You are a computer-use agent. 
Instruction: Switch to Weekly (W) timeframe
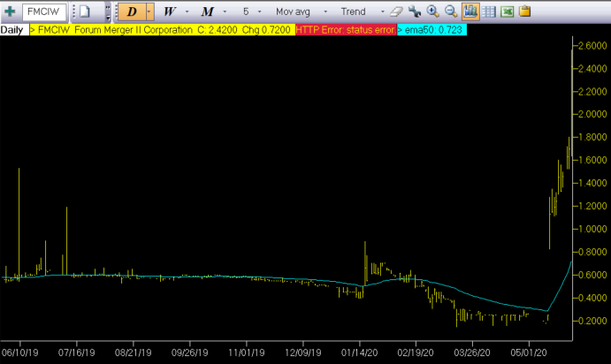[169, 11]
